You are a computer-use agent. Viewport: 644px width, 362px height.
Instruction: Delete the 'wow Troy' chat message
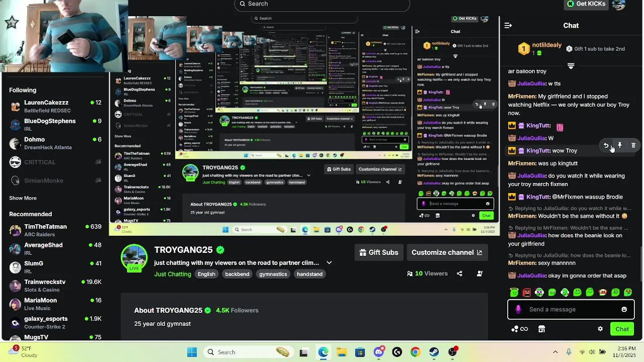[633, 145]
